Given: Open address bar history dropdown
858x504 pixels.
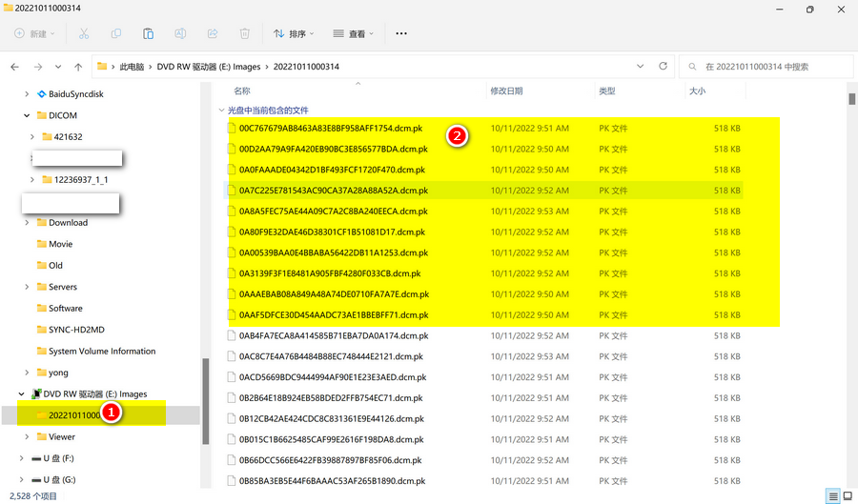Looking at the screenshot, I should click(641, 66).
